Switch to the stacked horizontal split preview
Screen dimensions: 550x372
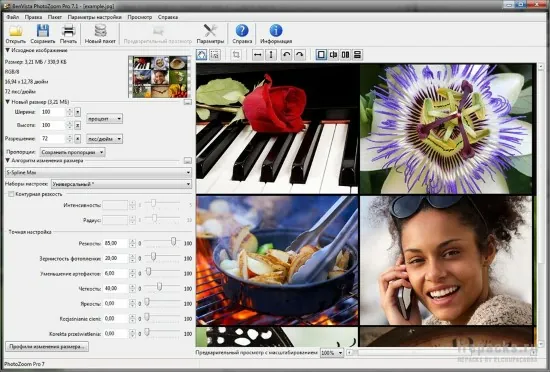(x=357, y=55)
